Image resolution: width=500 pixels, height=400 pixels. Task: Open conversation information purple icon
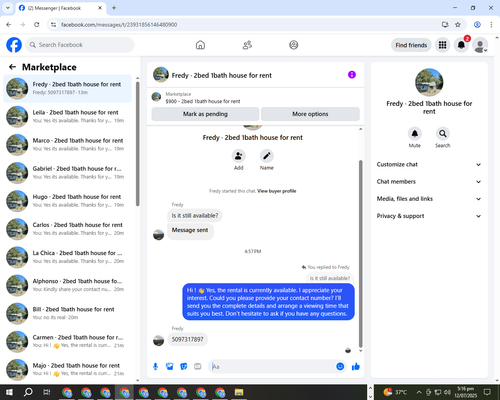pyautogui.click(x=352, y=75)
